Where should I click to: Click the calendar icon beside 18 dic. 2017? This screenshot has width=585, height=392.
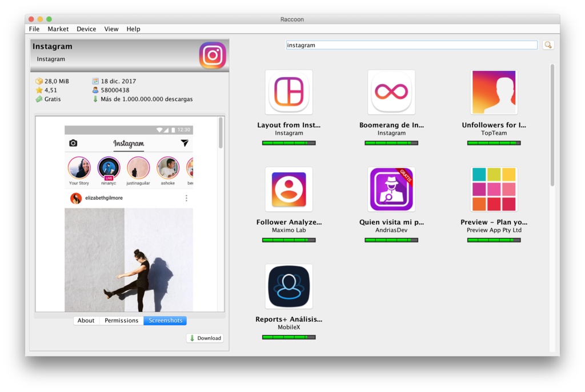[95, 81]
